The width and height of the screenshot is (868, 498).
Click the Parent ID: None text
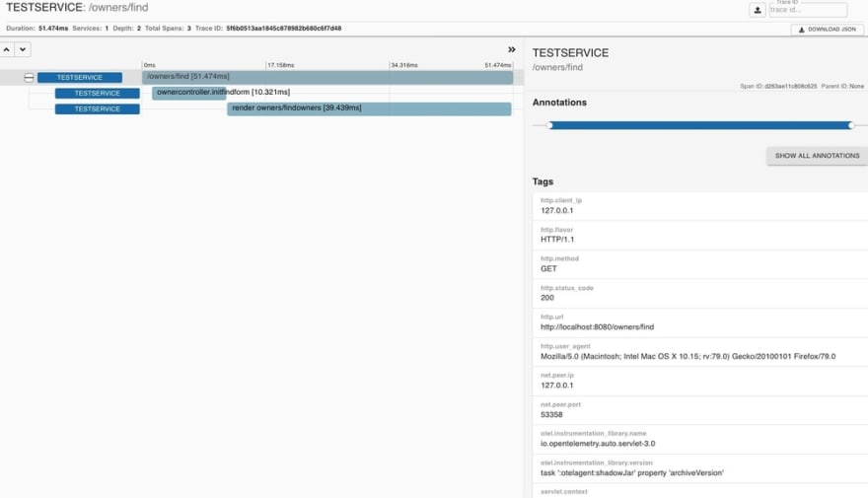click(x=842, y=87)
